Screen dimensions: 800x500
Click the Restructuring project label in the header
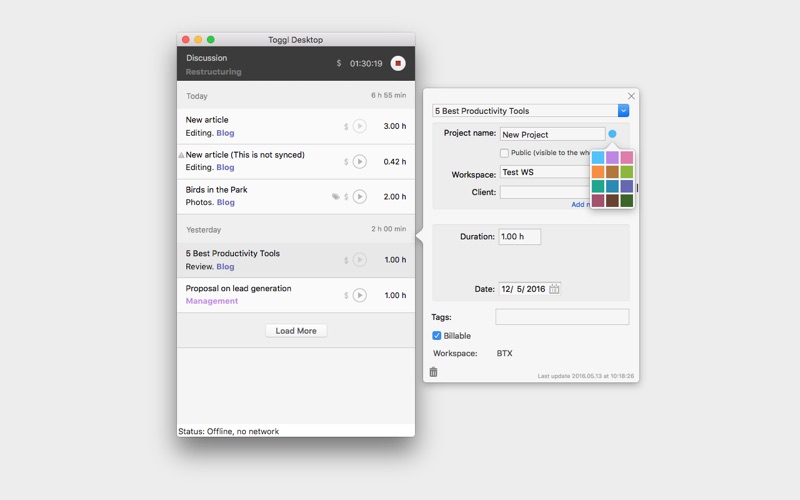(213, 72)
